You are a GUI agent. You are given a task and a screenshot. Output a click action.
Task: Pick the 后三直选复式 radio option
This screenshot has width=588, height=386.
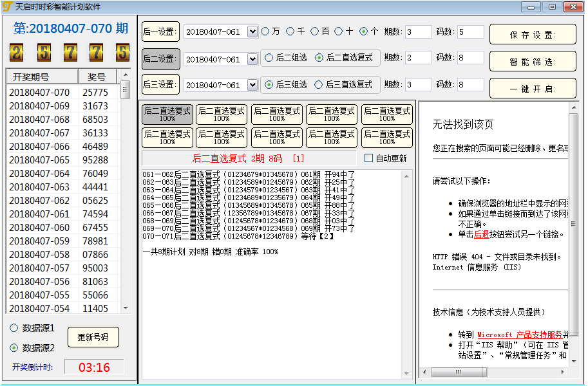(318, 85)
